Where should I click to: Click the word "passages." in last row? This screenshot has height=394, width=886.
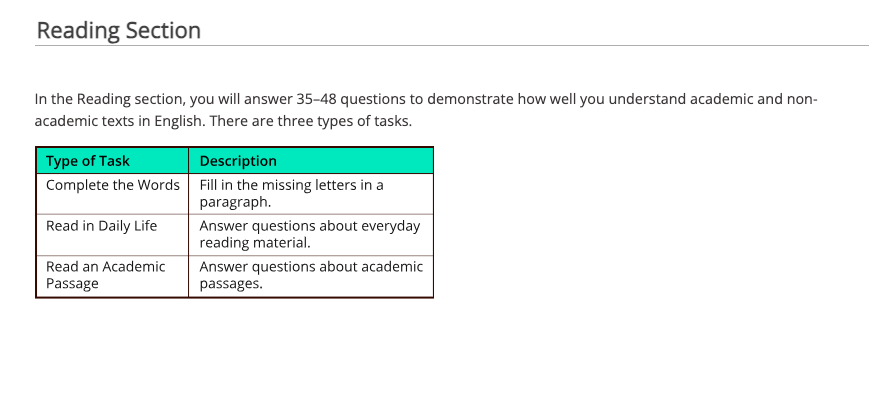231,284
